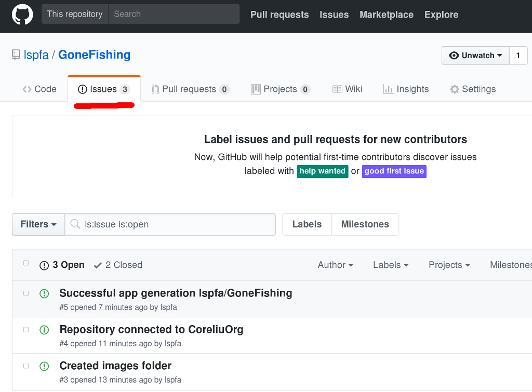Click the Pull requests count badge showing 0
The width and height of the screenshot is (532, 392).
click(224, 89)
